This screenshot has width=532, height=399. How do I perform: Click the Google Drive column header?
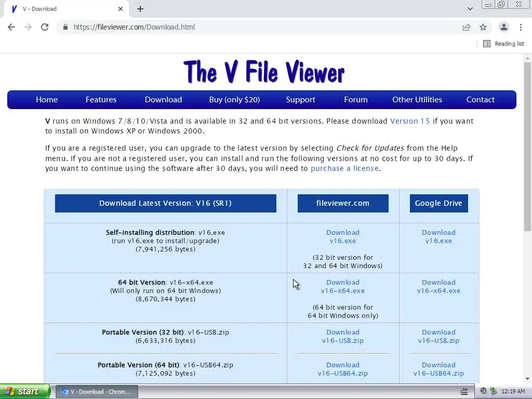point(438,203)
